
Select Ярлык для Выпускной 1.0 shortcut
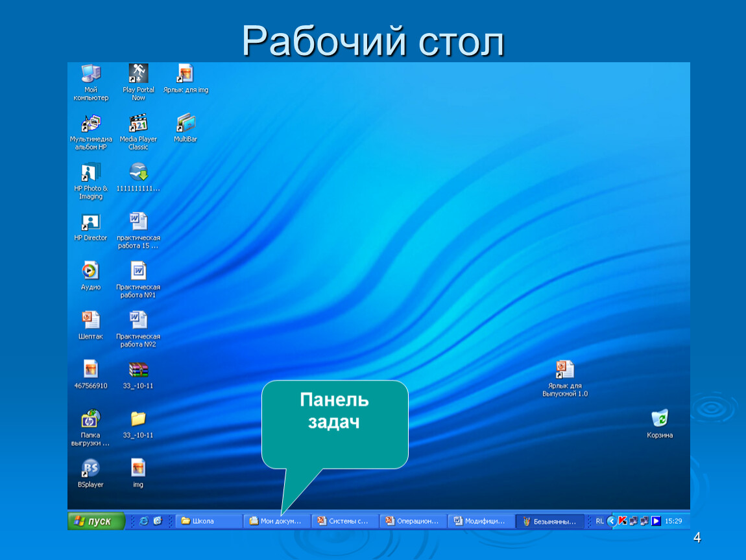(x=564, y=370)
